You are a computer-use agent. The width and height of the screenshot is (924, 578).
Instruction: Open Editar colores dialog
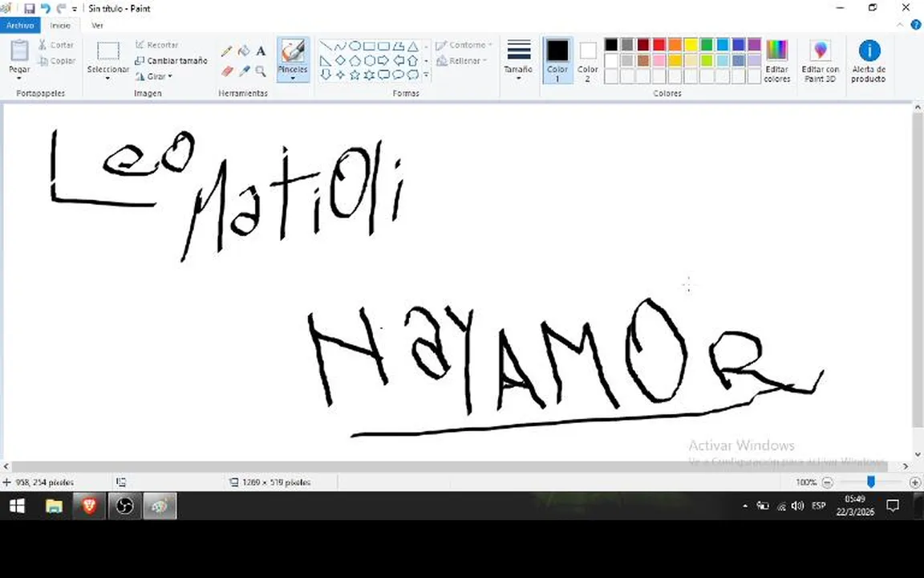click(776, 60)
